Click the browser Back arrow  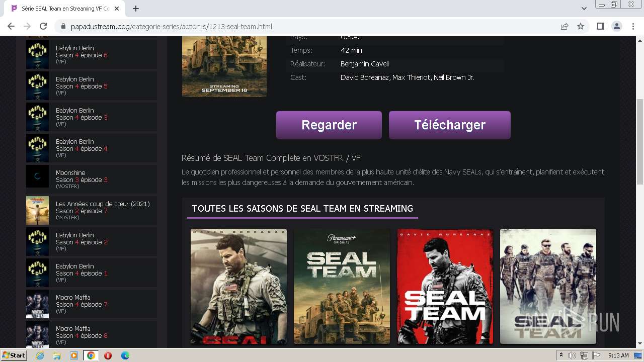(11, 26)
